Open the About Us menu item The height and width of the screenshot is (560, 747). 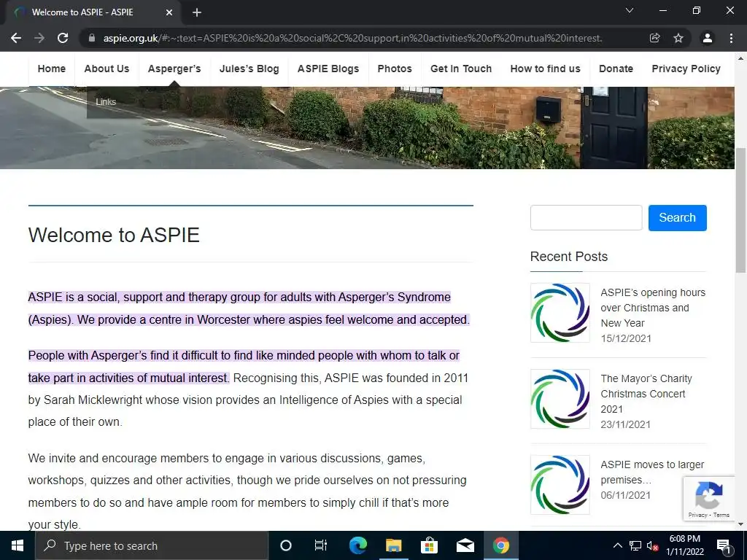tap(107, 69)
